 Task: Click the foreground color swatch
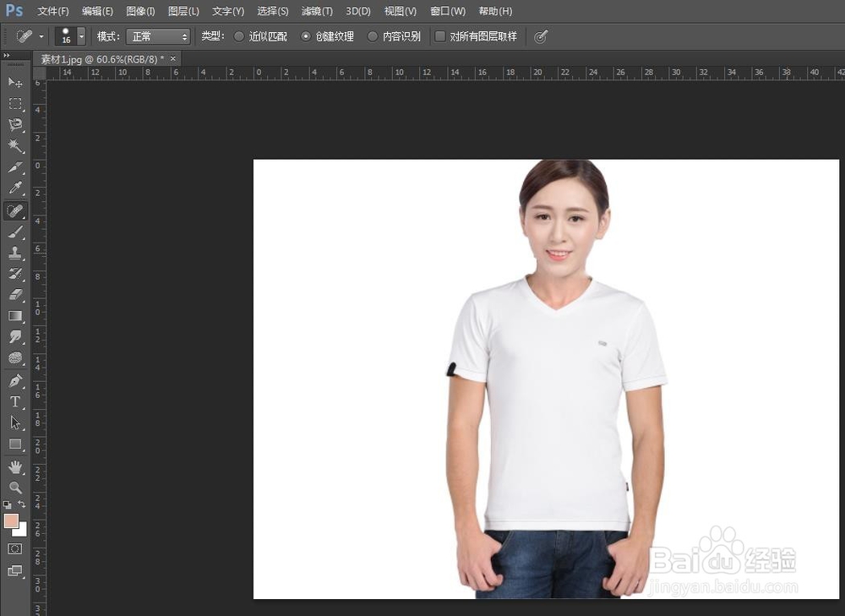12,522
